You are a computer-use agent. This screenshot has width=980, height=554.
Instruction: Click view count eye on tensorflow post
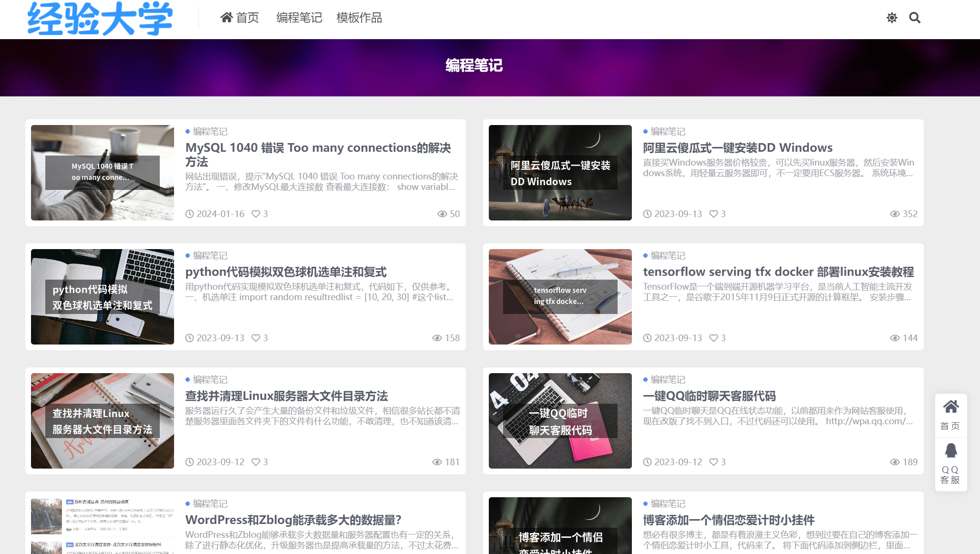click(x=895, y=338)
